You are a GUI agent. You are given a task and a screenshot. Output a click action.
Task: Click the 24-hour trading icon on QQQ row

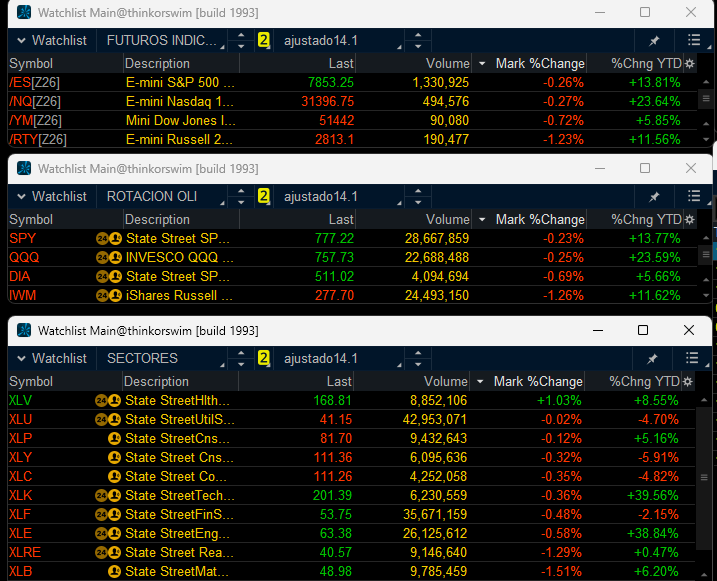(102, 257)
